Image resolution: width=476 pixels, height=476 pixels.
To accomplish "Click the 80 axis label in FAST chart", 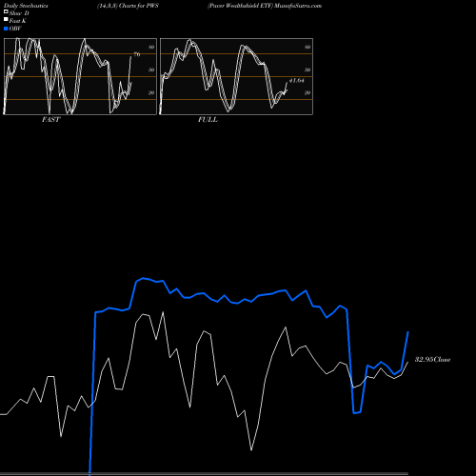I will (x=151, y=47).
